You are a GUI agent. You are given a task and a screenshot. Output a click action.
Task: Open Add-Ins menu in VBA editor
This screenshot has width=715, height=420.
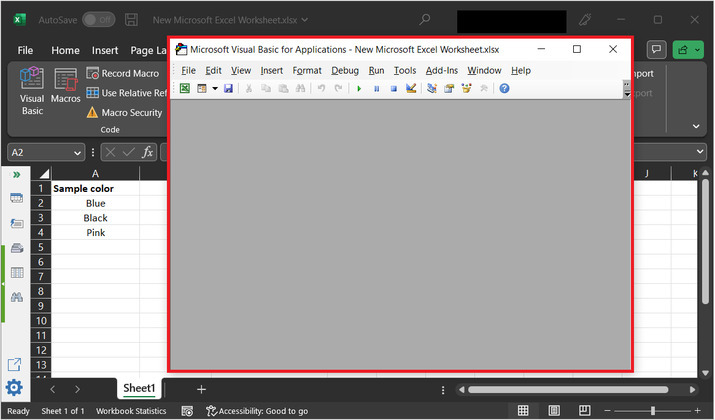tap(442, 71)
